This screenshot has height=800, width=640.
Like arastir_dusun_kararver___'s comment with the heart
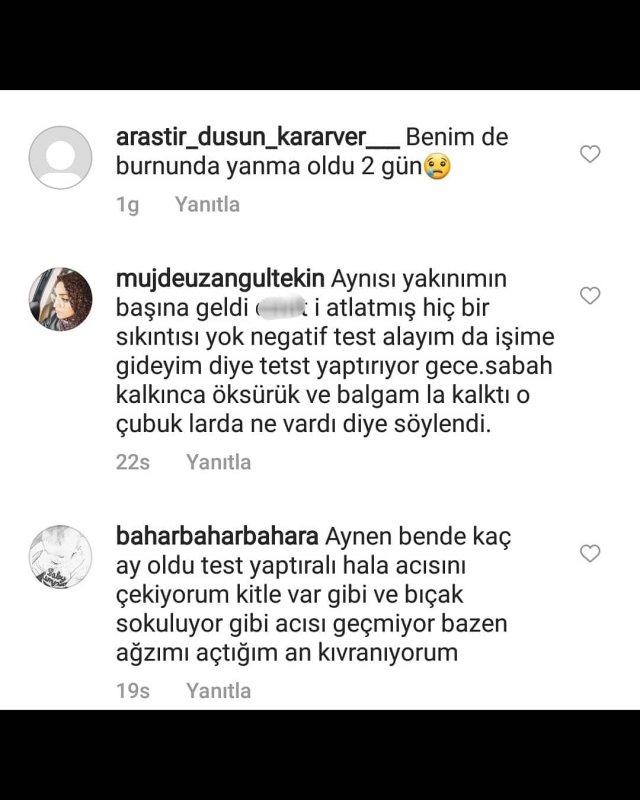point(590,154)
